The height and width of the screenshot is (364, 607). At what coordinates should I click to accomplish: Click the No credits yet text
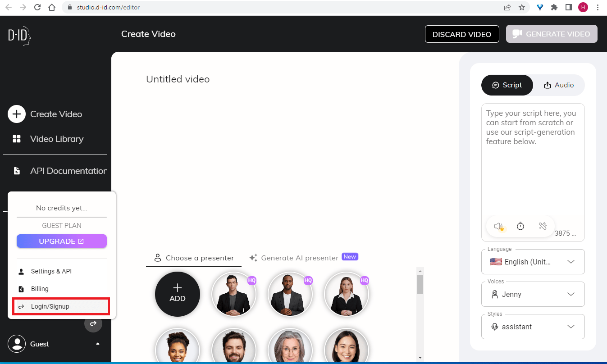tap(62, 208)
